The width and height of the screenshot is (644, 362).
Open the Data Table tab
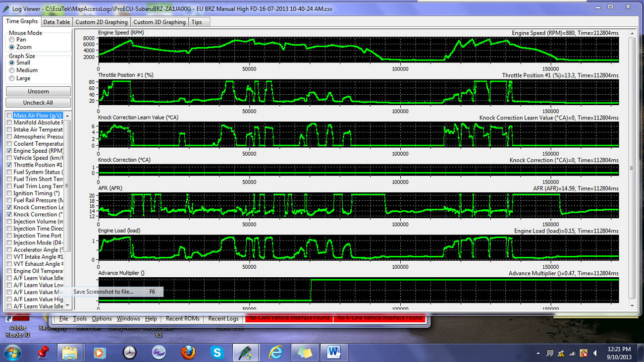[56, 22]
